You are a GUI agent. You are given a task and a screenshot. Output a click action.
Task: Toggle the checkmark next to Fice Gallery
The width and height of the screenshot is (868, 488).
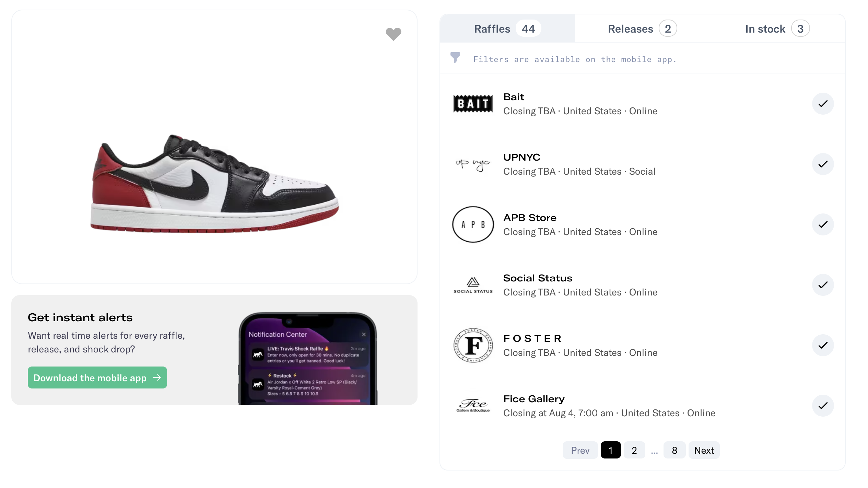click(823, 406)
